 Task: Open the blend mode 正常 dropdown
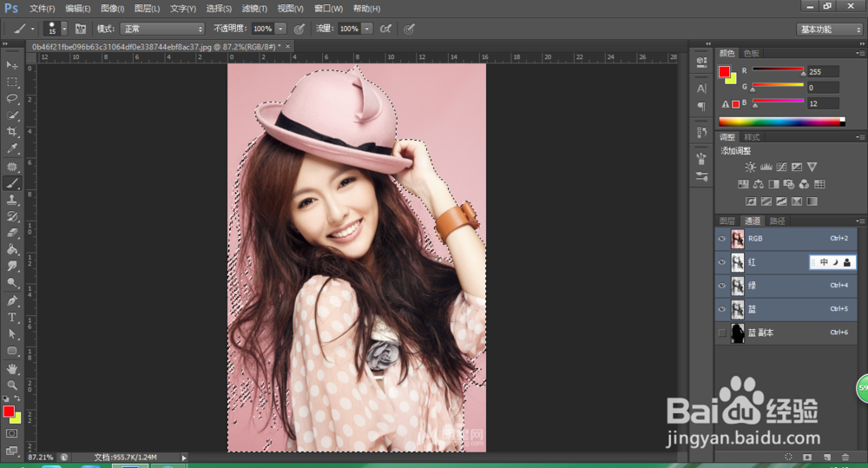(x=163, y=29)
